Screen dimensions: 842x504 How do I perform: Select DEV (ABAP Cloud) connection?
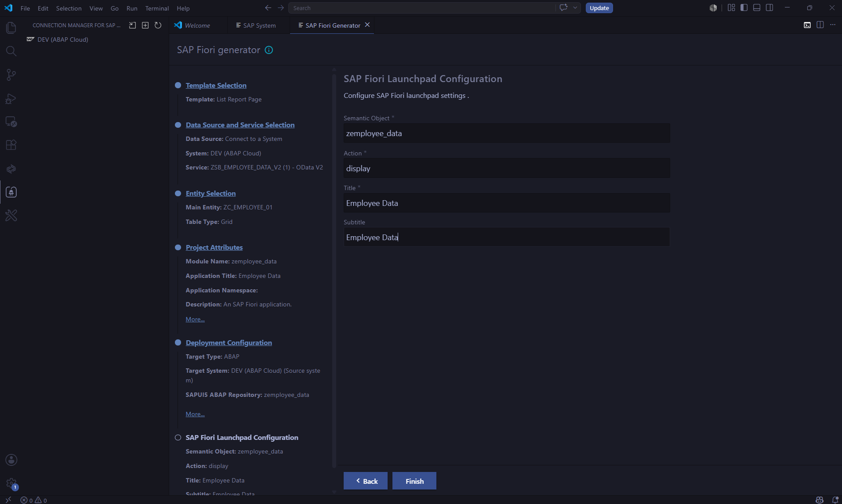pos(63,40)
